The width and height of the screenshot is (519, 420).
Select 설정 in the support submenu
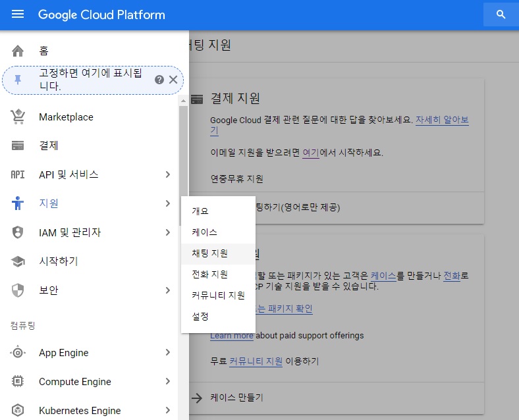[x=218, y=317]
